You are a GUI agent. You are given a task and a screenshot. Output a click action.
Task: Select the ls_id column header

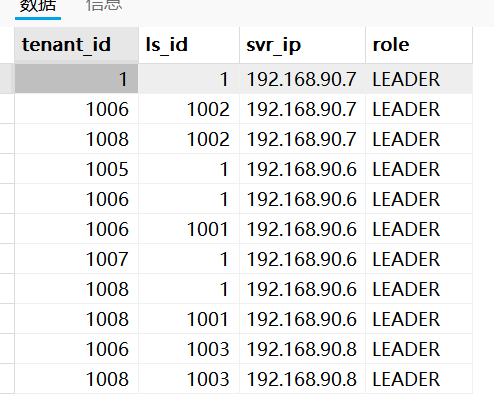(189, 45)
